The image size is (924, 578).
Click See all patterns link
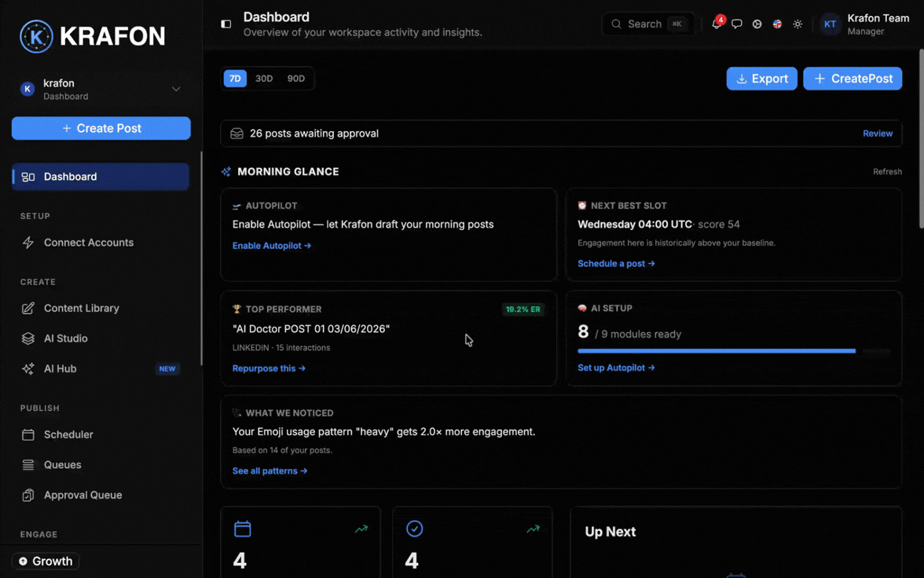270,470
